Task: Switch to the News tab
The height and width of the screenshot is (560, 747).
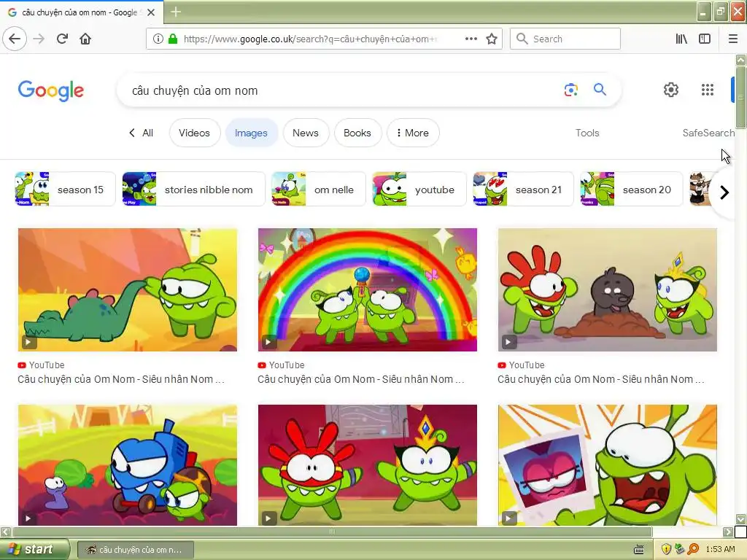Action: coord(306,133)
